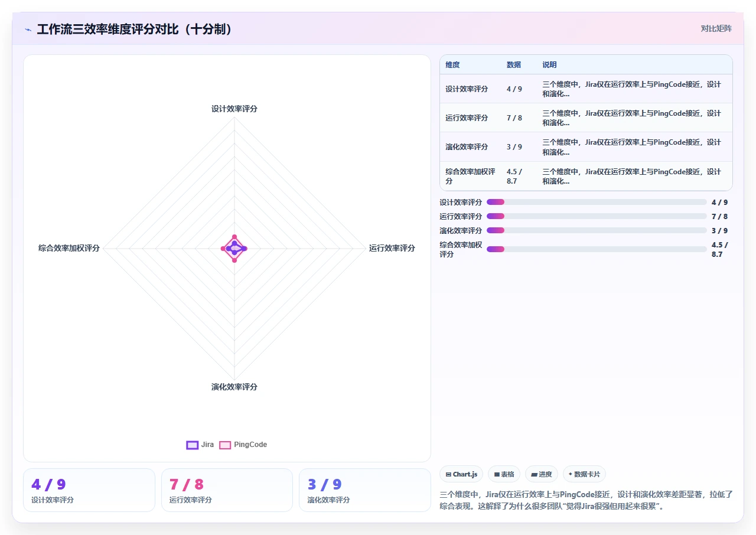This screenshot has width=756, height=535.
Task: Click the 表格 tag chip
Action: coord(504,474)
